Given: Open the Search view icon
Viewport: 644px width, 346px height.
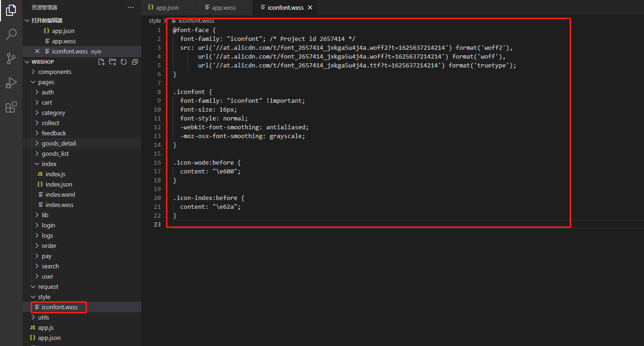Looking at the screenshot, I should click(11, 34).
